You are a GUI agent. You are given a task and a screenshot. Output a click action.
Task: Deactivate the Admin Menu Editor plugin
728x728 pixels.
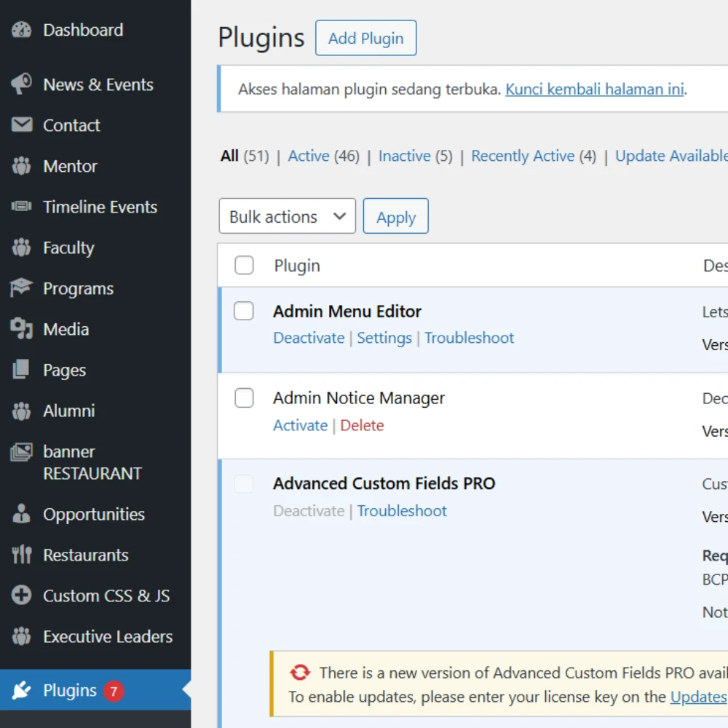click(x=309, y=338)
